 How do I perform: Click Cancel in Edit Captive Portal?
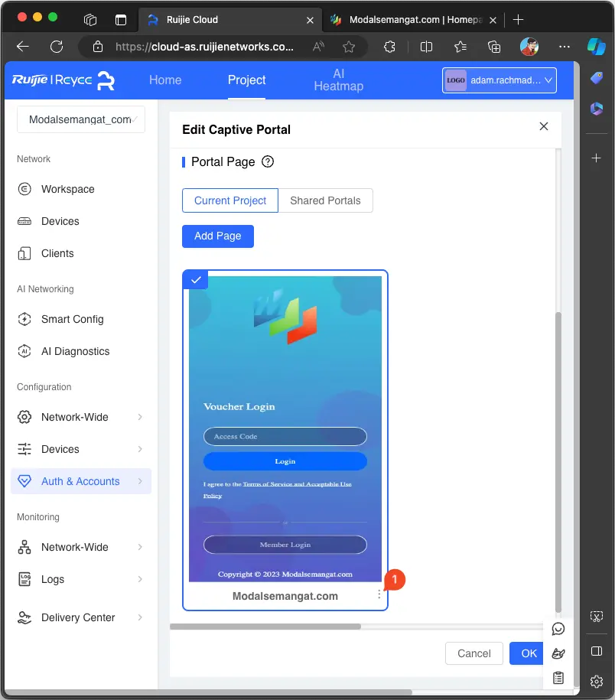pyautogui.click(x=474, y=653)
